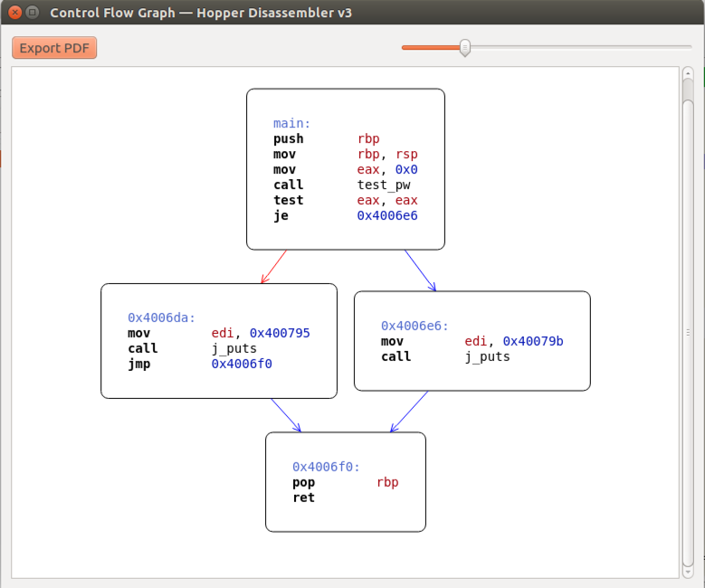Click the ret instruction in bottom block
The width and height of the screenshot is (705, 588).
(303, 498)
